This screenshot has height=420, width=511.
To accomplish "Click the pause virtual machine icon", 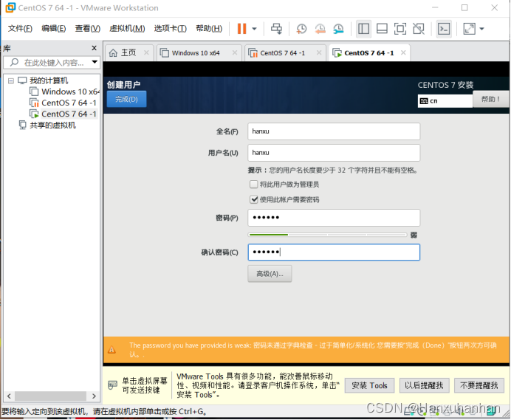I will (x=241, y=29).
